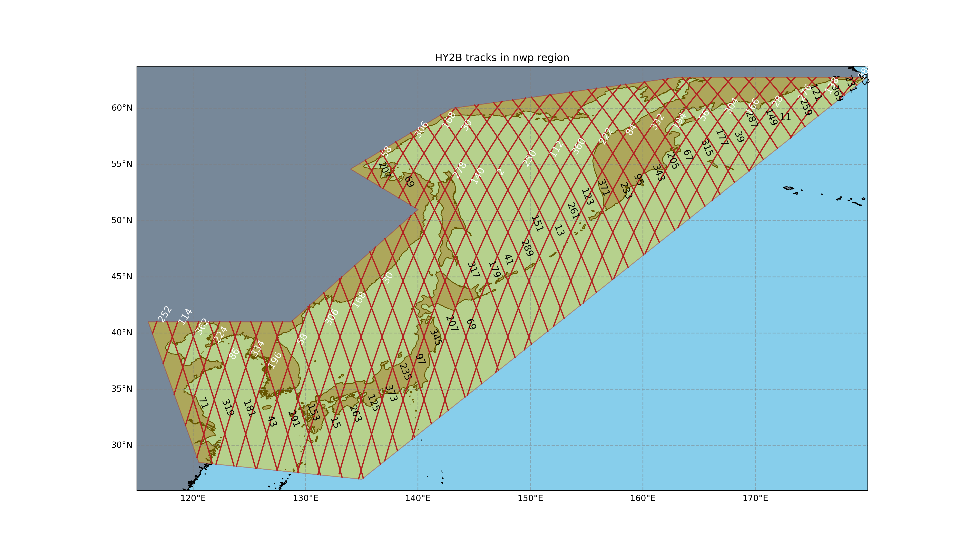
Task: Click track label 11
Action: coord(785,117)
